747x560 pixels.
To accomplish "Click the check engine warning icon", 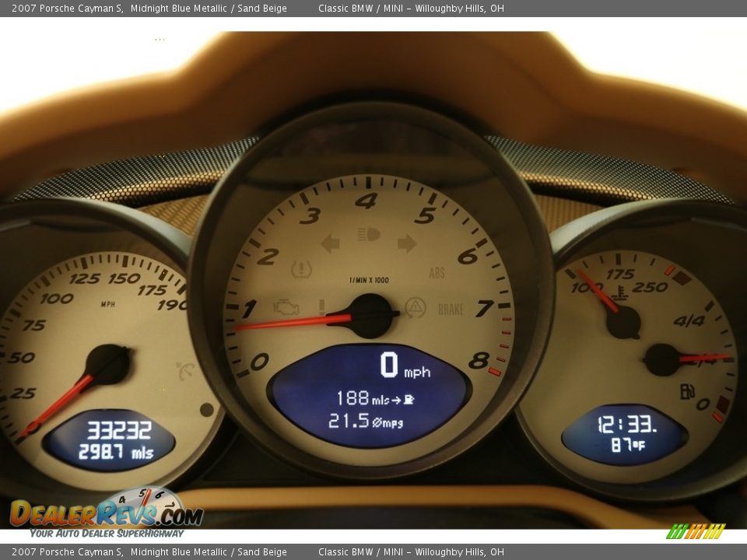I will [x=286, y=308].
